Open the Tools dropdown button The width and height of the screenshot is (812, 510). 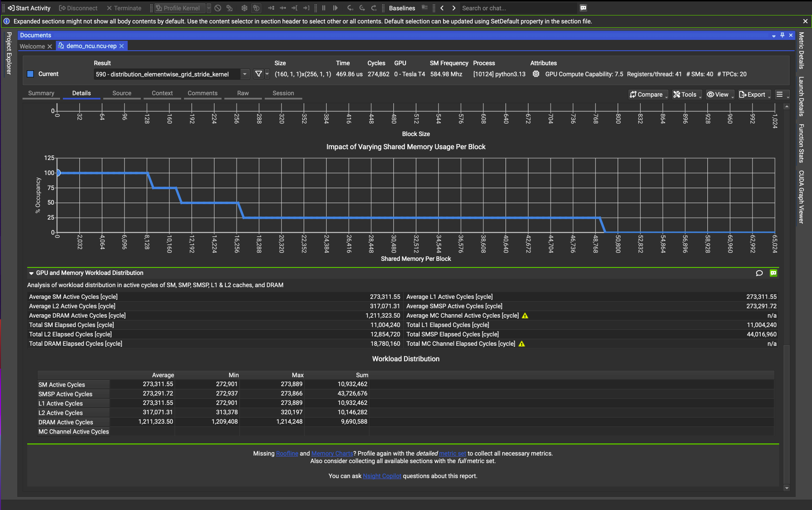coord(687,94)
